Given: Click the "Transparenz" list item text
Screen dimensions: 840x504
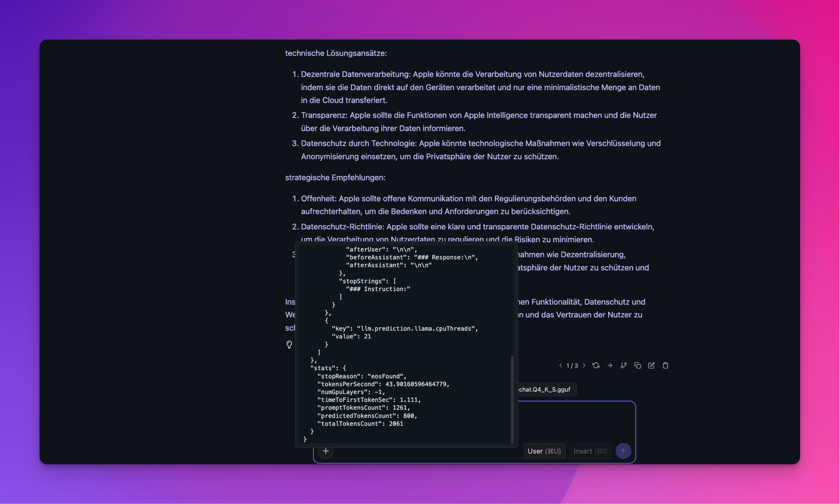Looking at the screenshot, I should coord(479,122).
